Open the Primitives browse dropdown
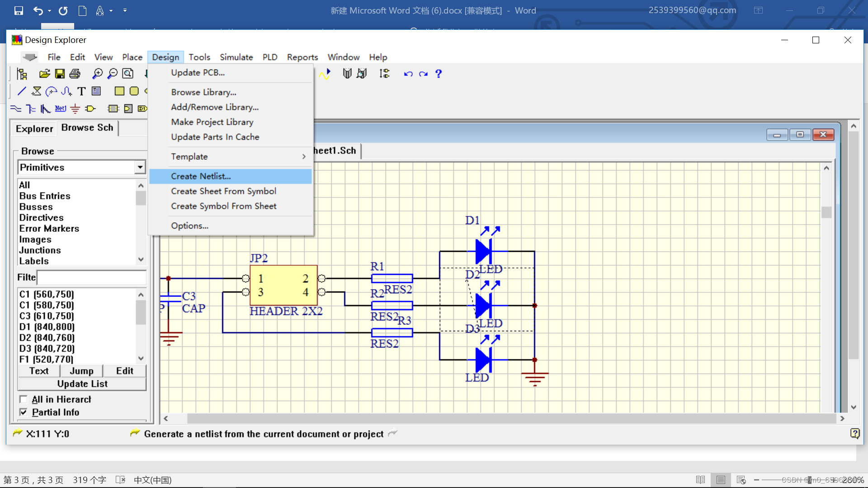This screenshot has height=488, width=868. [140, 167]
